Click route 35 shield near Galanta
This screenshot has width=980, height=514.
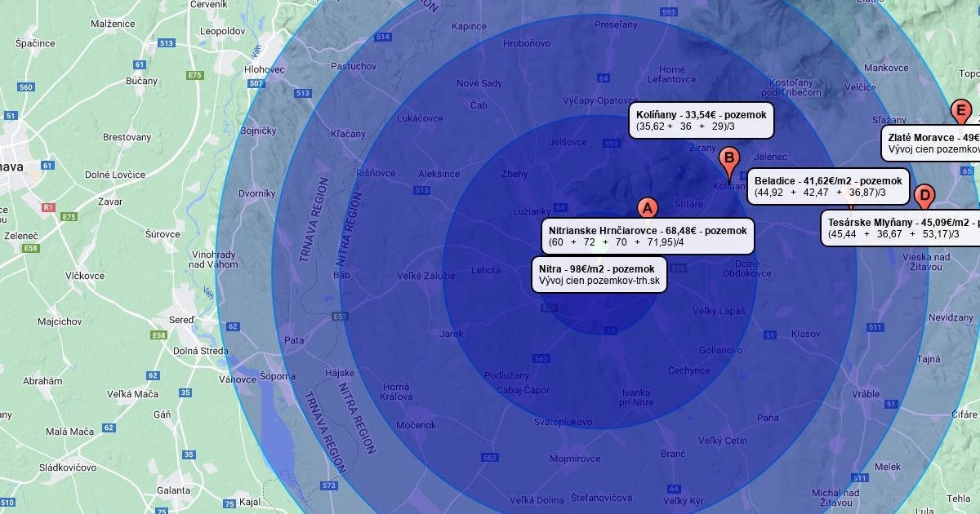(189, 454)
